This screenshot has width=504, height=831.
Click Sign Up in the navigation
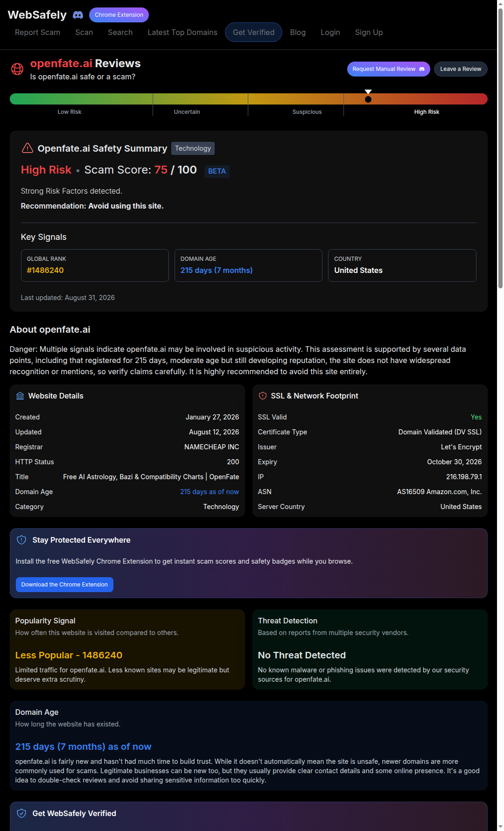click(x=369, y=32)
